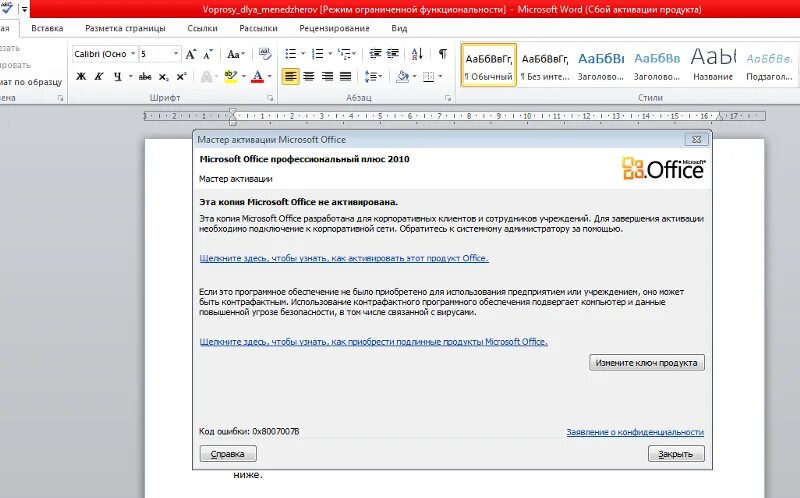Click the right indent marker on the ruler
The width and height of the screenshot is (800, 498).
[x=719, y=117]
